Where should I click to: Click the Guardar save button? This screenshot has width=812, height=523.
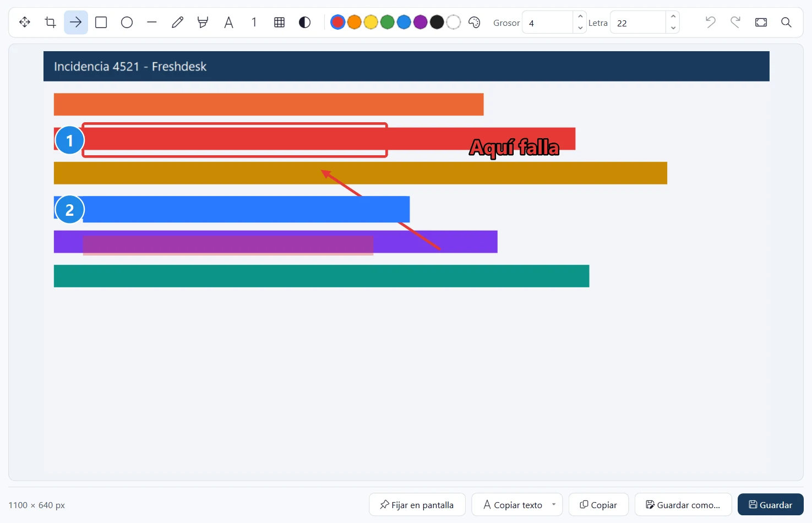click(x=771, y=505)
